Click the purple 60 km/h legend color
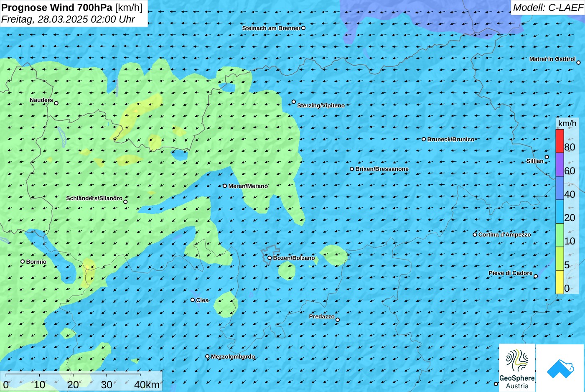 coord(560,165)
